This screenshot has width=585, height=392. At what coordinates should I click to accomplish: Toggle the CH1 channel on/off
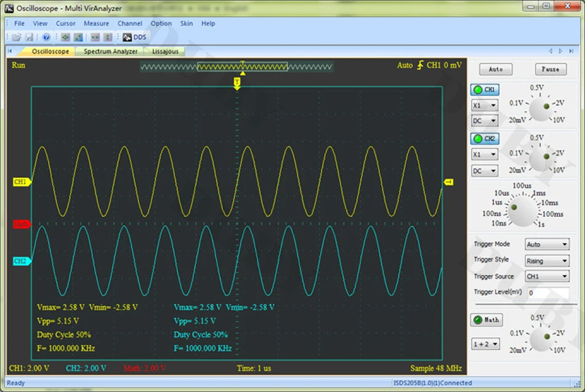pyautogui.click(x=485, y=89)
